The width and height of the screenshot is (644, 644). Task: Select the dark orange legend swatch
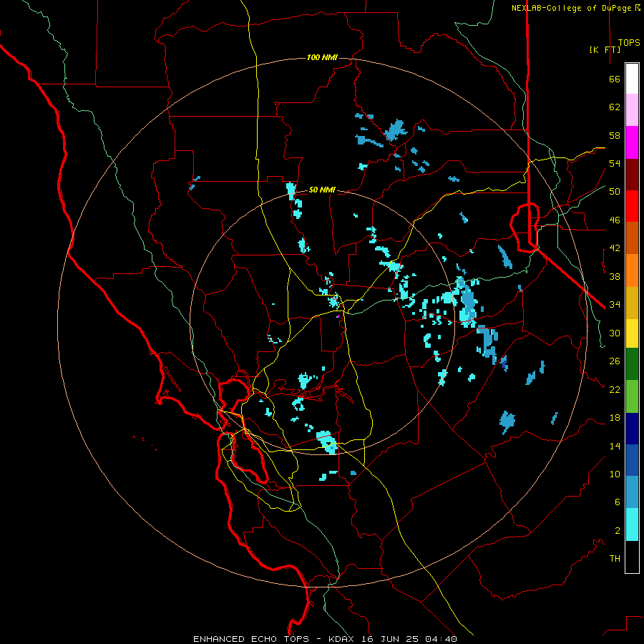tap(632, 238)
